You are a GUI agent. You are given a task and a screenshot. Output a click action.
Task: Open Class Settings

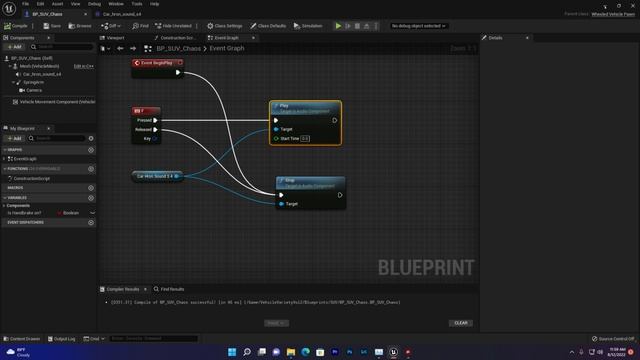[x=224, y=26]
